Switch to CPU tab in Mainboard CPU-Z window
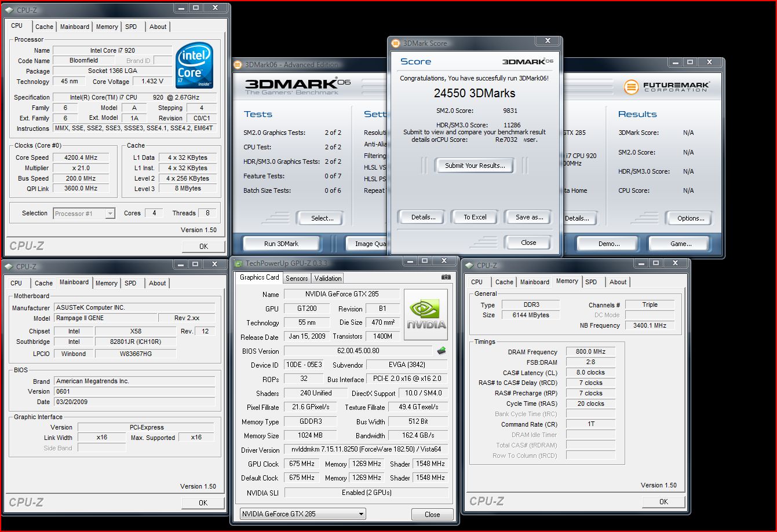Image resolution: width=777 pixels, height=532 pixels. 16,283
